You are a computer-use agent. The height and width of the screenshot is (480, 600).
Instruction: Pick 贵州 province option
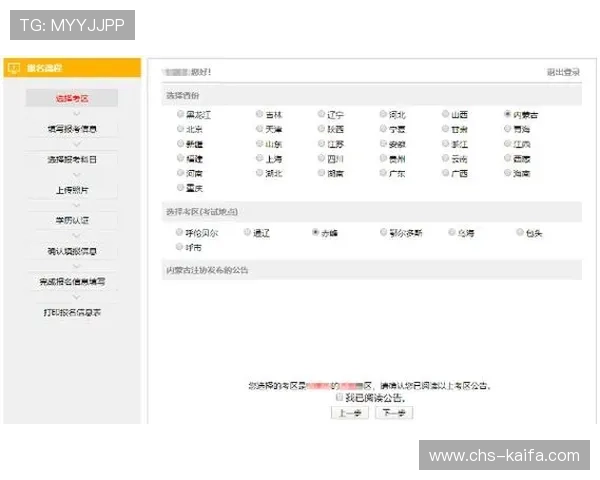[x=383, y=158]
